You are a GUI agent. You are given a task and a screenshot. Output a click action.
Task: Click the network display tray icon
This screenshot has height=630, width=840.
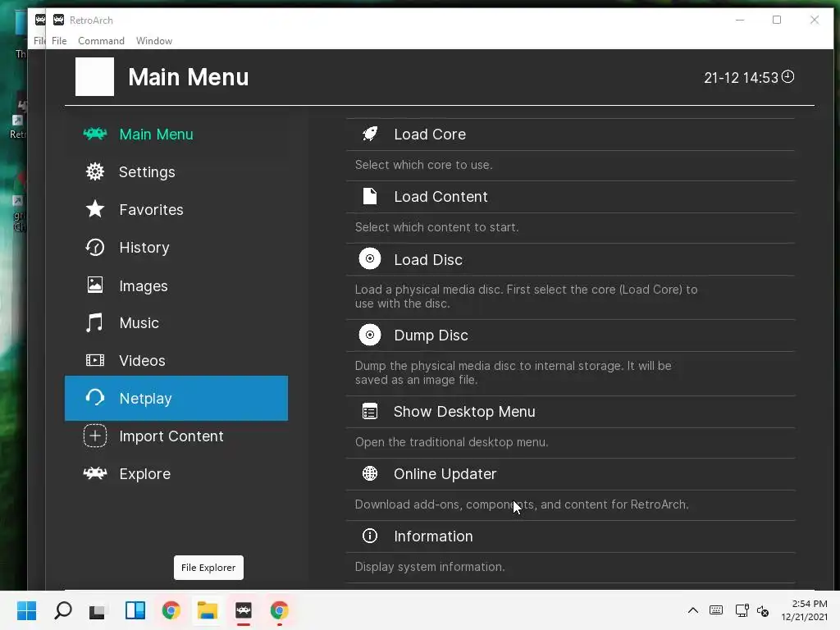coord(742,610)
